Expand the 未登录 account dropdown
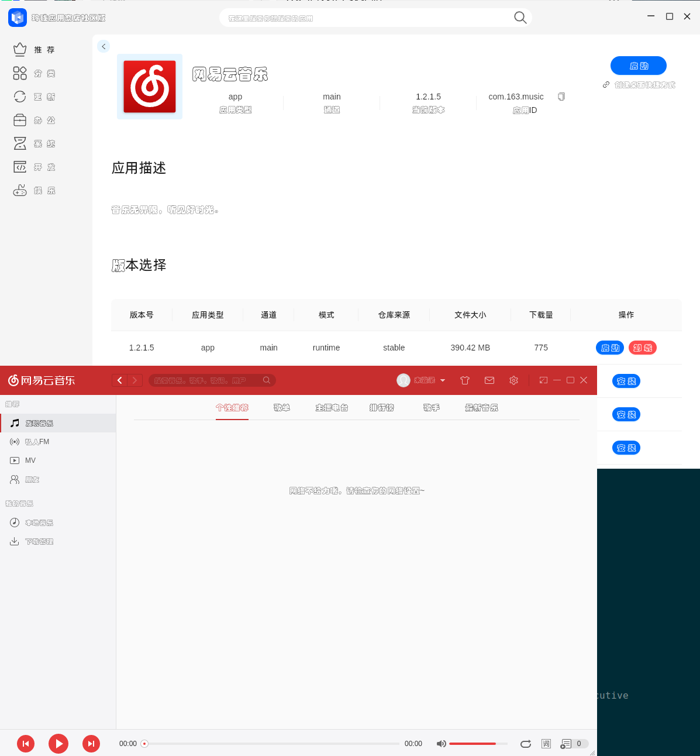The image size is (700, 756). (x=443, y=380)
